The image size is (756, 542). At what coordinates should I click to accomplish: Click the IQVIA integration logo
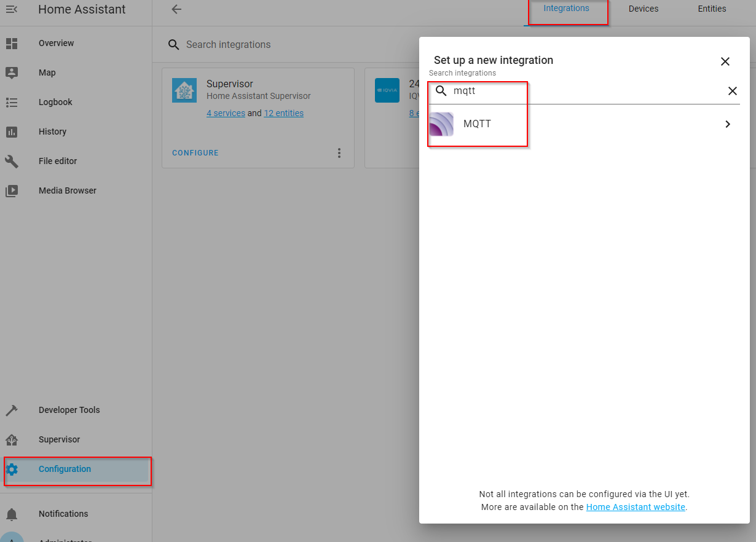point(387,90)
